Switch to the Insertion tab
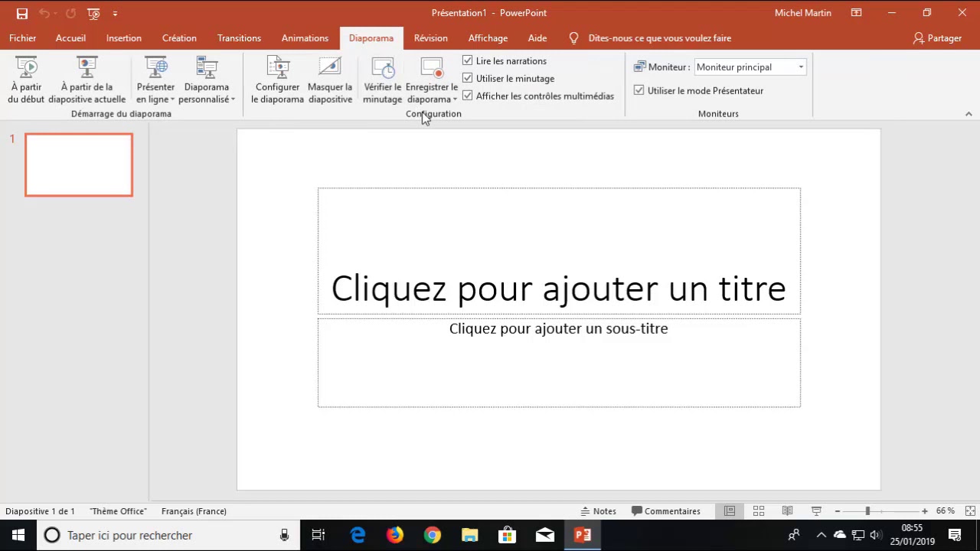The image size is (980, 551). point(124,38)
